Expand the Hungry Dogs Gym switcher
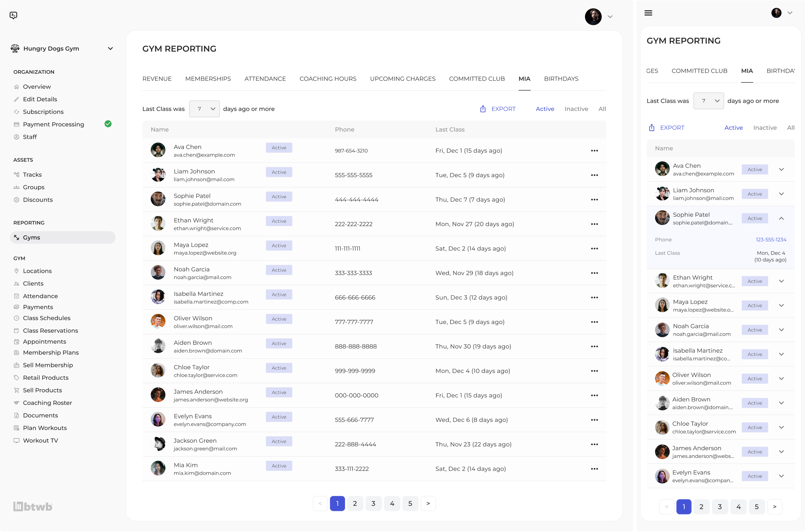Screen dimensions: 805x532 110,49
